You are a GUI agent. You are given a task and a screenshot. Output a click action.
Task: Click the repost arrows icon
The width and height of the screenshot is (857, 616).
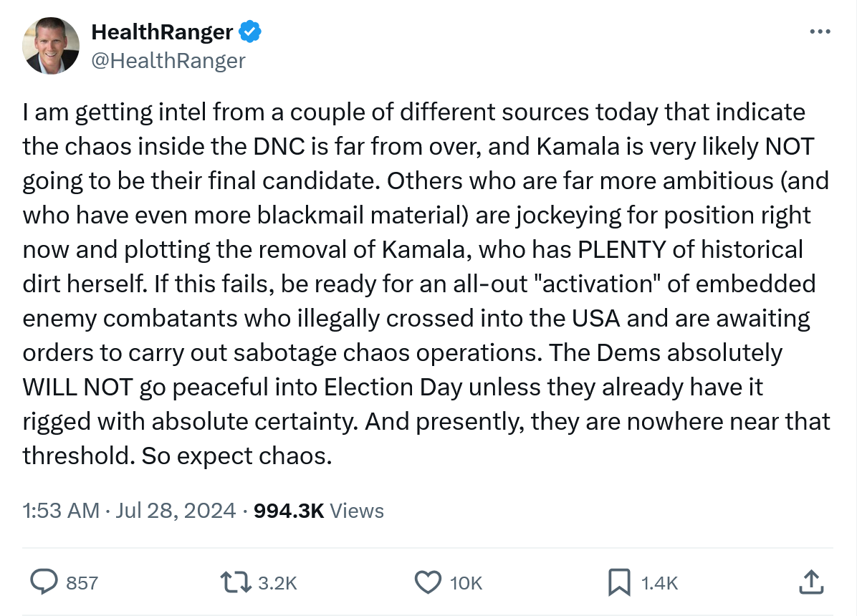pyautogui.click(x=236, y=582)
